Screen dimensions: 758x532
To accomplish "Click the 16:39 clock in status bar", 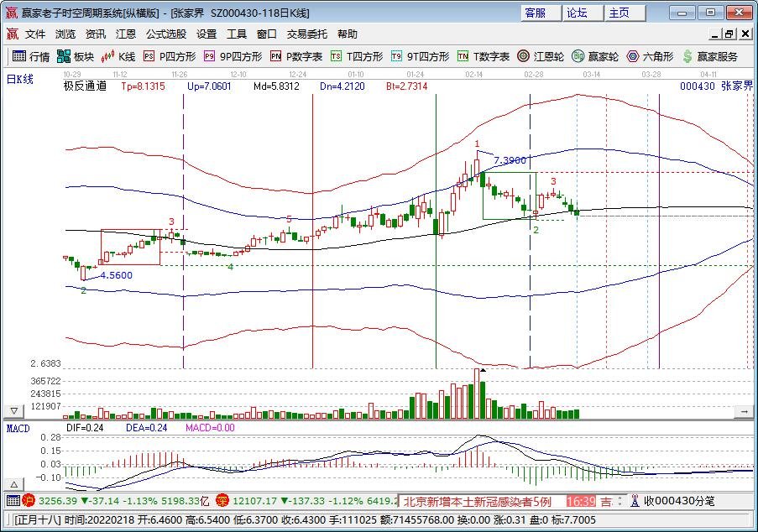I will [x=581, y=501].
